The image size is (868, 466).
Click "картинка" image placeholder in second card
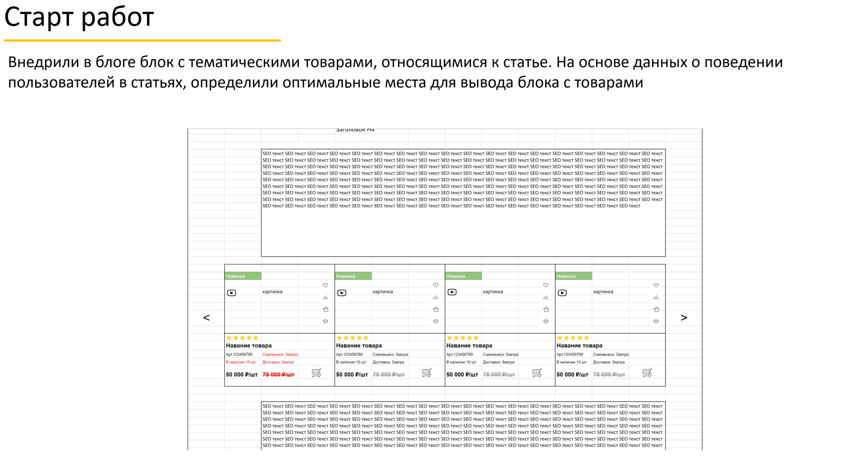383,292
